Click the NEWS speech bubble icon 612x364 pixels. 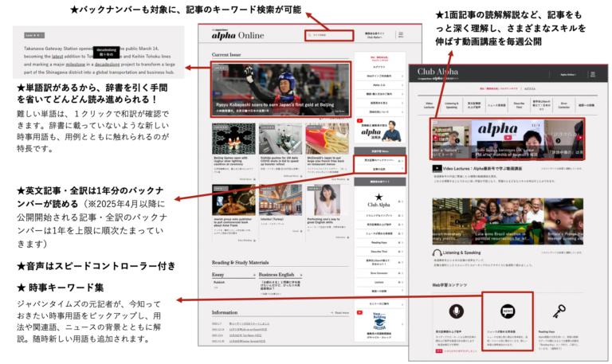tap(508, 311)
